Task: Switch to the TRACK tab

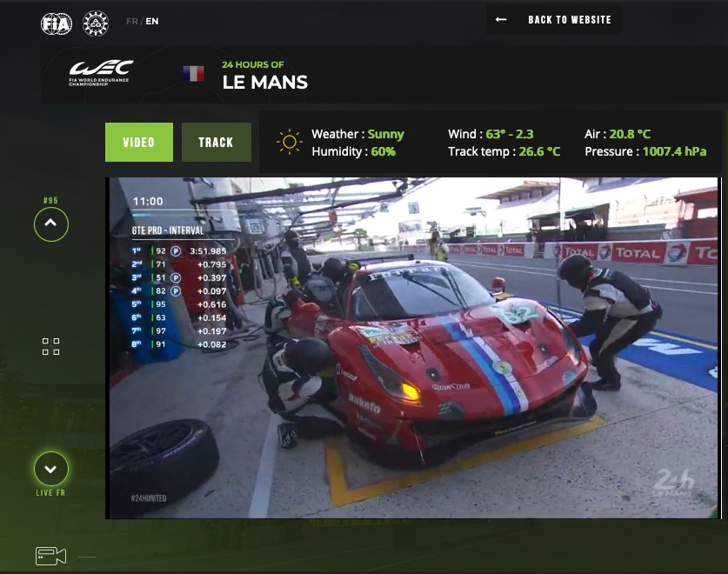Action: tap(216, 143)
